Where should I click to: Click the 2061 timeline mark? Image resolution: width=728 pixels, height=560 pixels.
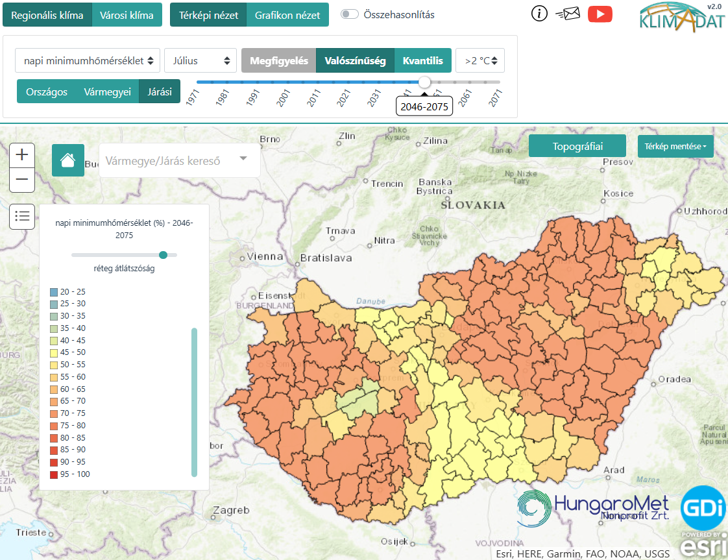[465, 97]
